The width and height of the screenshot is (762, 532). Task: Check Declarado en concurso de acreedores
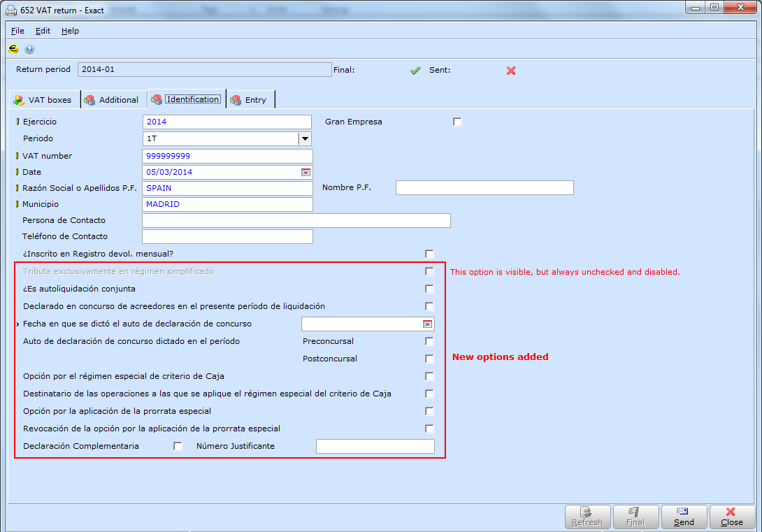pos(429,307)
